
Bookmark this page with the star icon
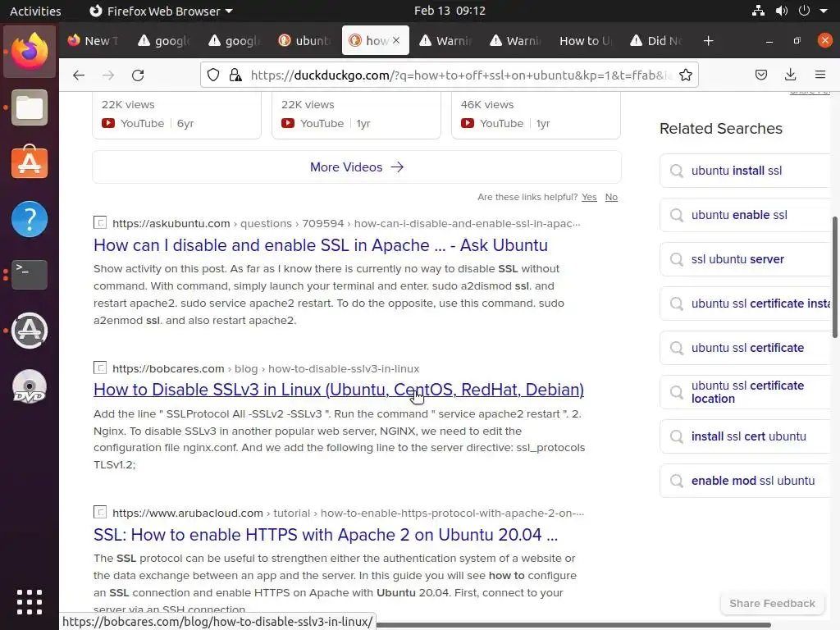tap(686, 75)
